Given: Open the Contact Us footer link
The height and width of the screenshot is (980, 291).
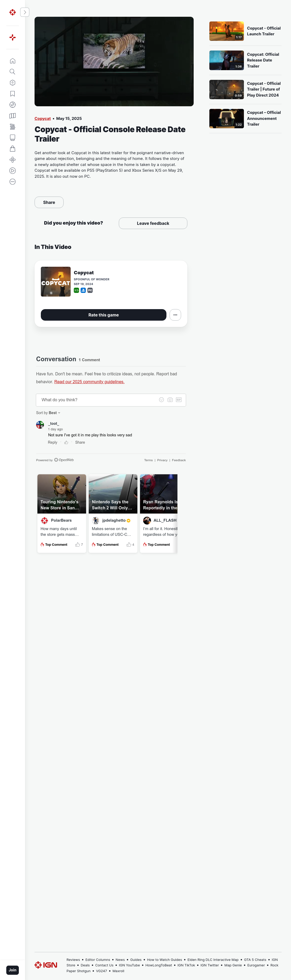Looking at the screenshot, I should (x=104, y=965).
